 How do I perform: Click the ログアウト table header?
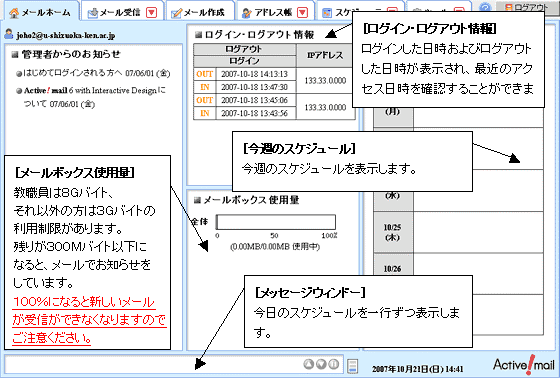click(244, 49)
